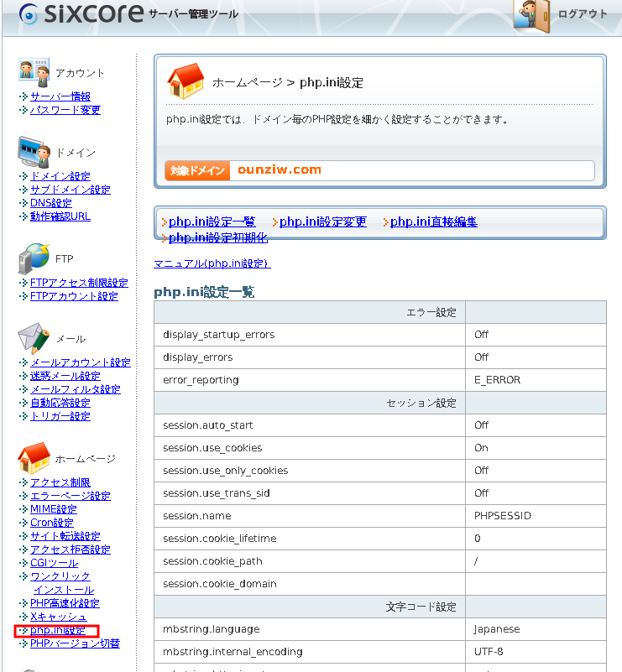The width and height of the screenshot is (622, 672).
Task: Open サブドメイン設定 link
Action: pyautogui.click(x=71, y=190)
